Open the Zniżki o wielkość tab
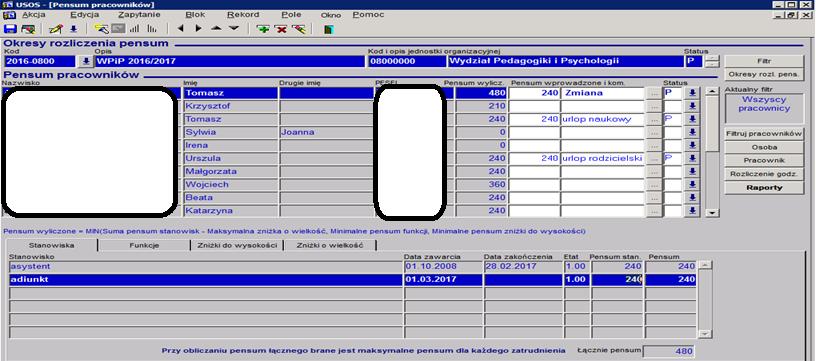 click(x=330, y=245)
